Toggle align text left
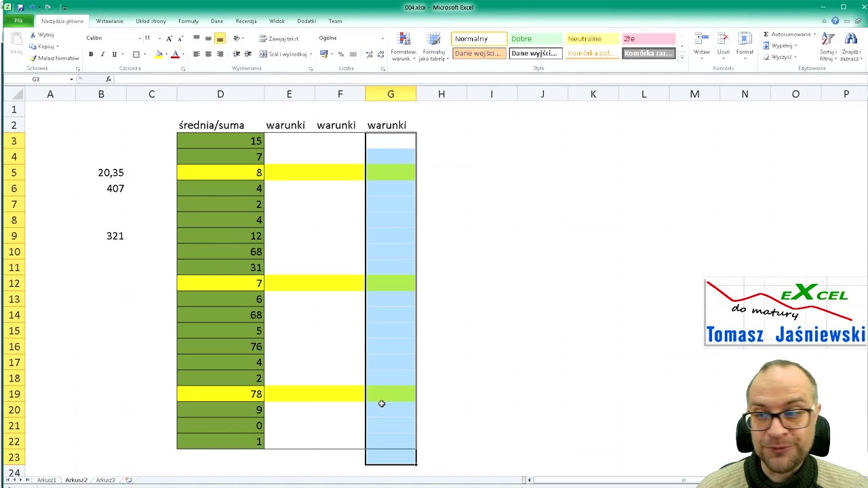Viewport: 868px width, 488px height. click(196, 54)
